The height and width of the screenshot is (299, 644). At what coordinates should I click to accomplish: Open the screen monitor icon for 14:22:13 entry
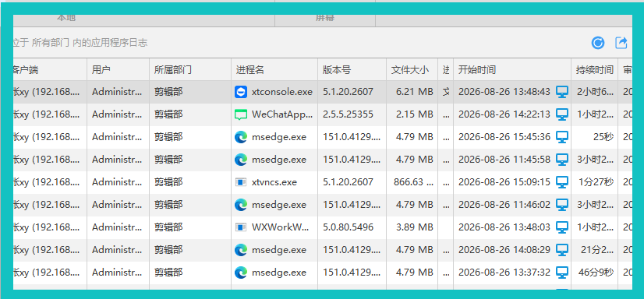(x=562, y=114)
